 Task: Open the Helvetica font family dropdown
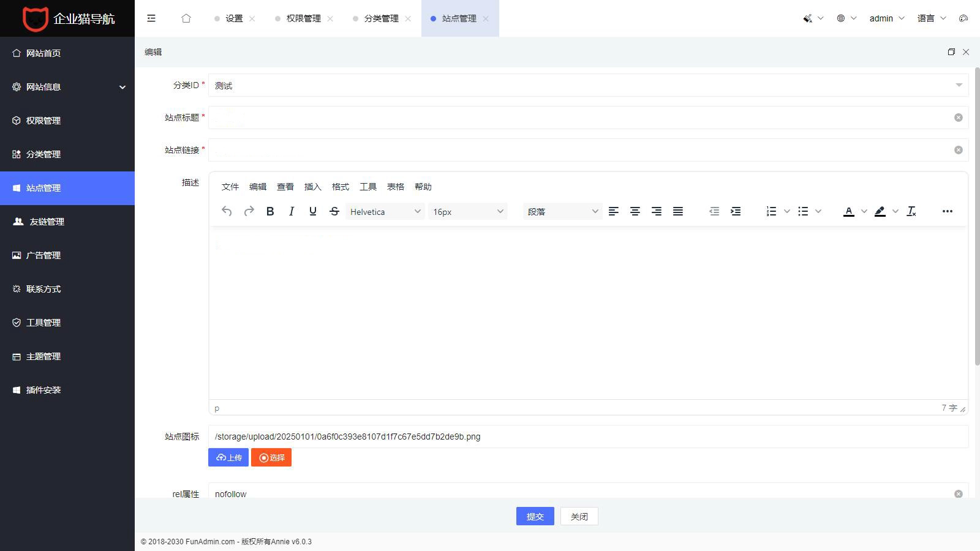385,211
